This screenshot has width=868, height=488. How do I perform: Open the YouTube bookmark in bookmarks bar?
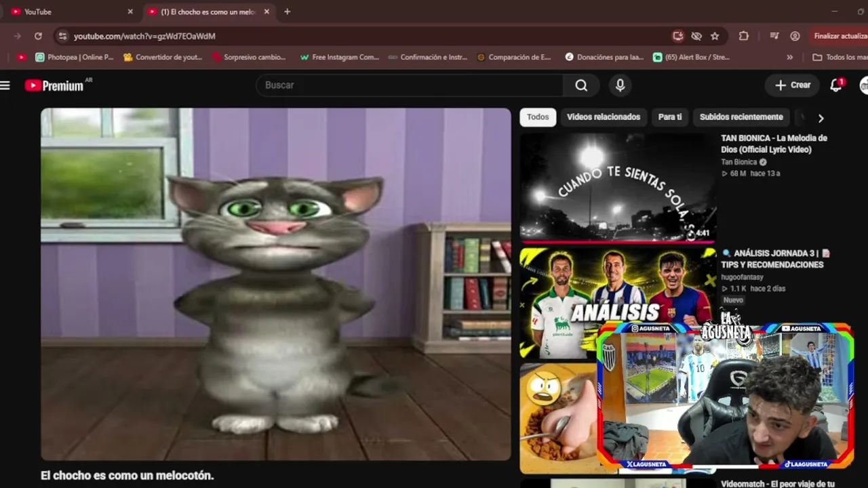point(22,57)
